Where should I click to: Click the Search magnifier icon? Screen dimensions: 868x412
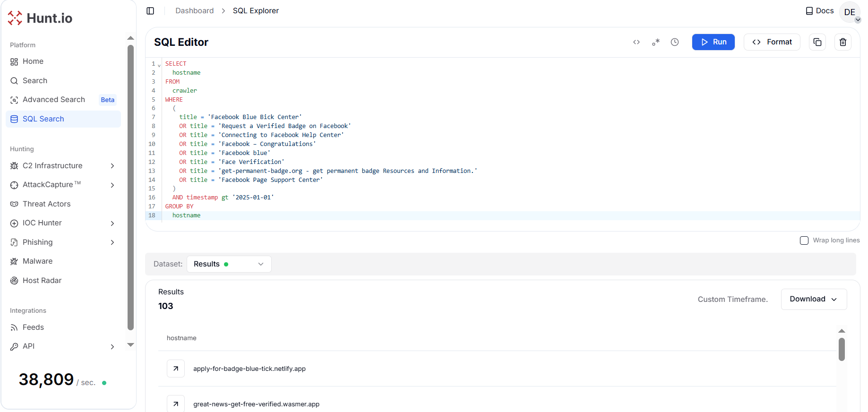point(14,81)
